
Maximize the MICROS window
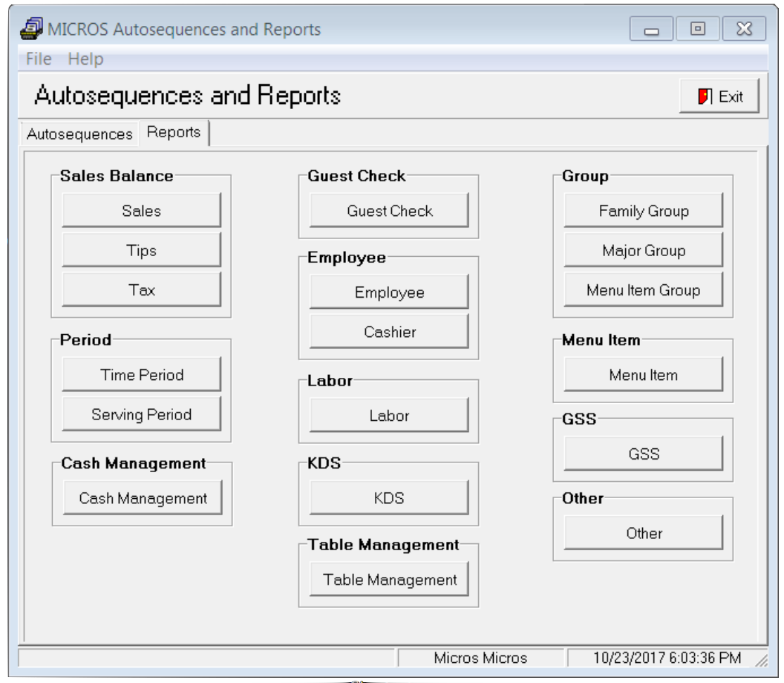[697, 29]
